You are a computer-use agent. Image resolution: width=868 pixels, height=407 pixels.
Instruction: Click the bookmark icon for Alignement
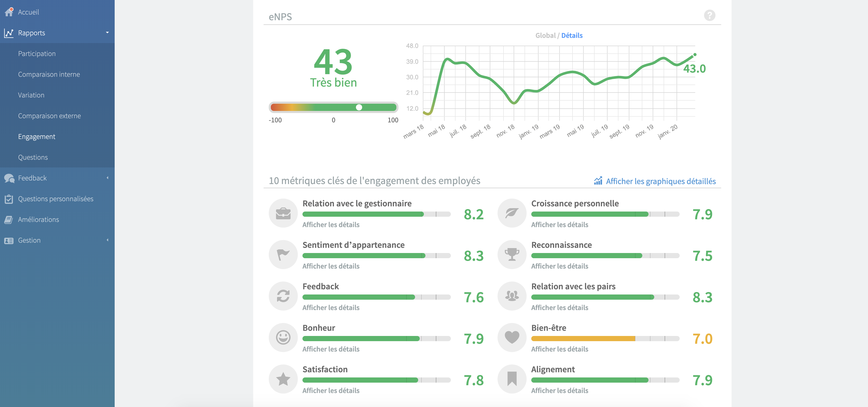tap(512, 379)
